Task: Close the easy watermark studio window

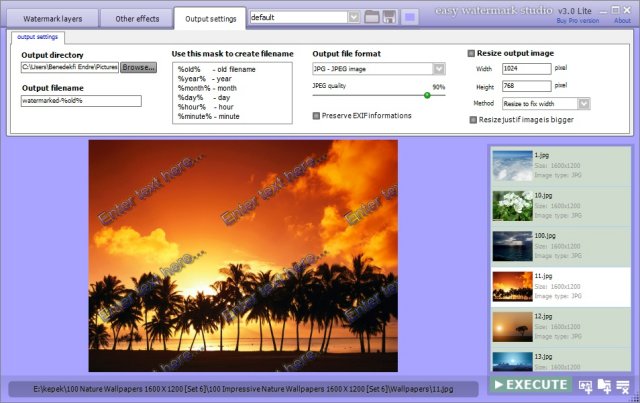Action: click(627, 10)
